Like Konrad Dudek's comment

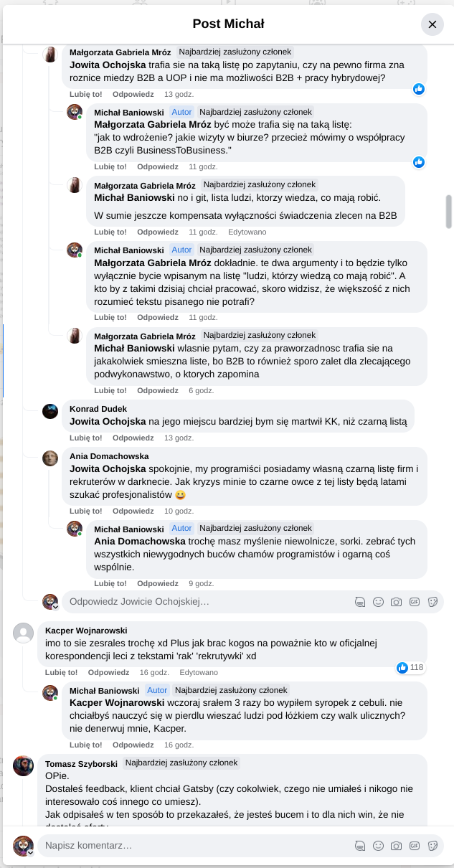click(x=85, y=438)
